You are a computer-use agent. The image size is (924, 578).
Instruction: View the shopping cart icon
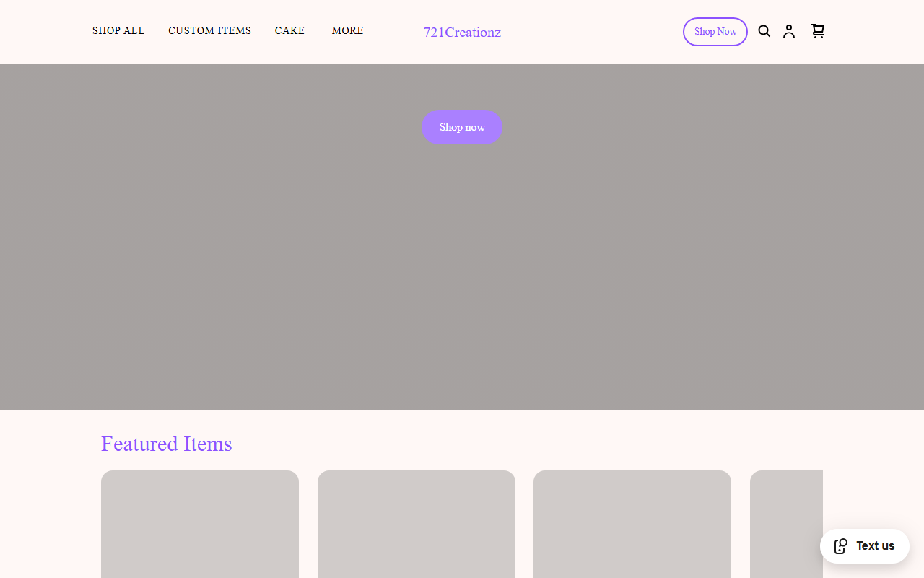[x=818, y=31]
